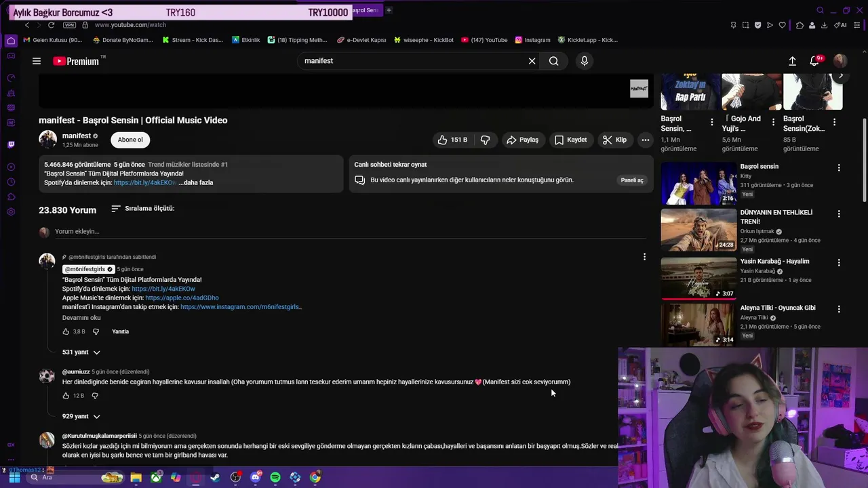Screen dimensions: 868x488
Task: Open the e-Devlet Kapısı bookmark
Action: coord(361,40)
